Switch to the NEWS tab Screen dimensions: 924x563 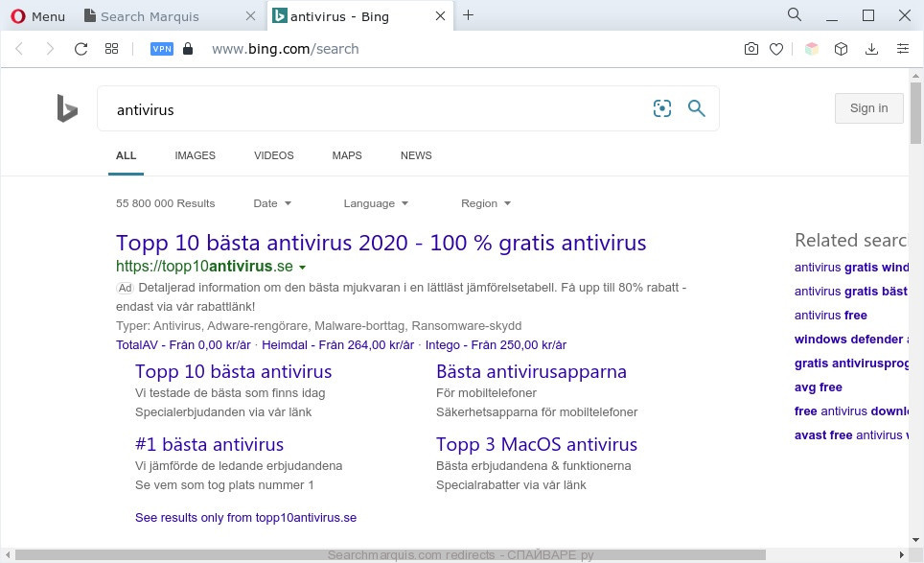[416, 155]
